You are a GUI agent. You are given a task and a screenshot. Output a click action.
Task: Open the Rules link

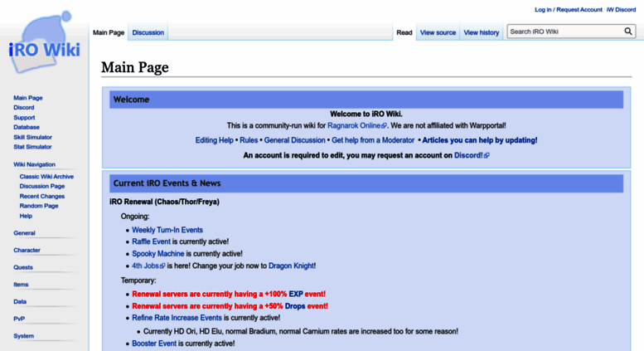click(x=249, y=140)
